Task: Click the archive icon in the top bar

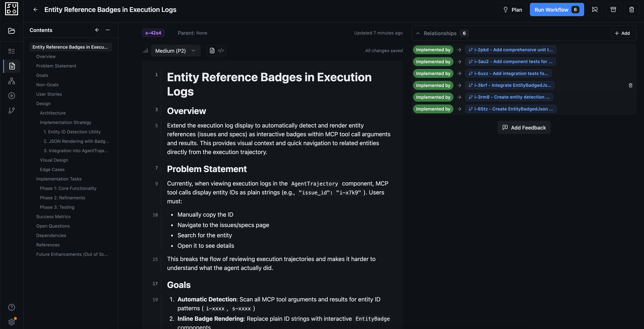Action: 613,10
